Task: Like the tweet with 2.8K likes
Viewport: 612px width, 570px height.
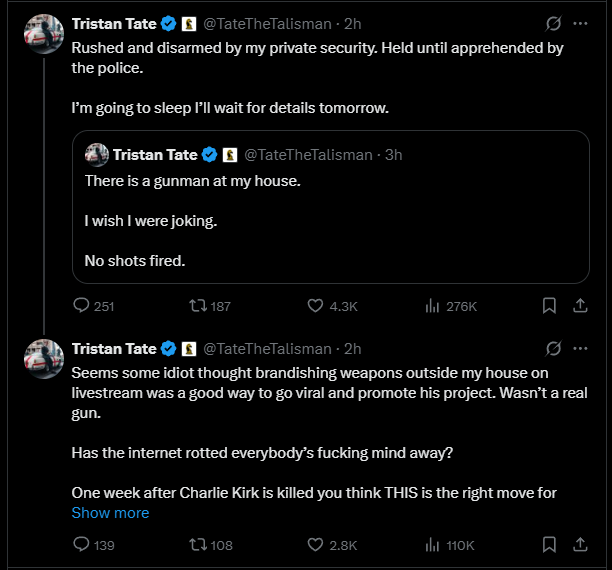Action: 315,545
